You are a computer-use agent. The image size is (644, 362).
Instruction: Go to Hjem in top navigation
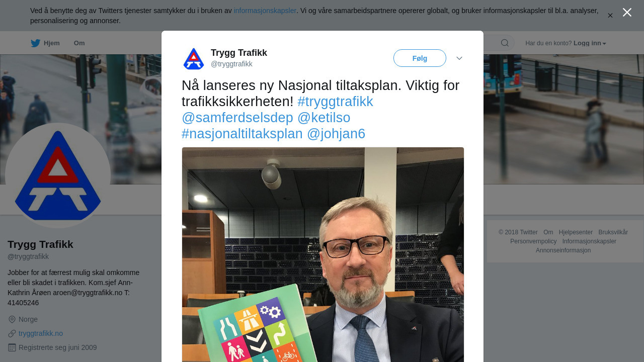point(52,43)
